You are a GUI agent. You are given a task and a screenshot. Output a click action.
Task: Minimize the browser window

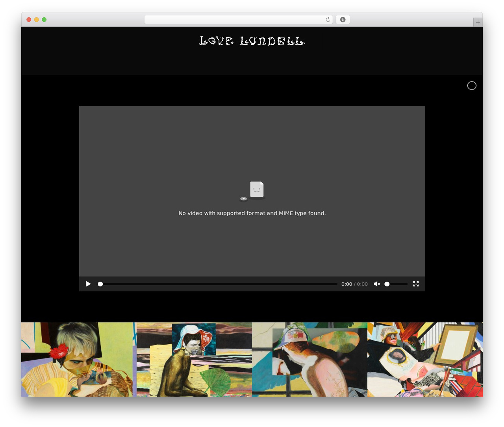pos(37,20)
